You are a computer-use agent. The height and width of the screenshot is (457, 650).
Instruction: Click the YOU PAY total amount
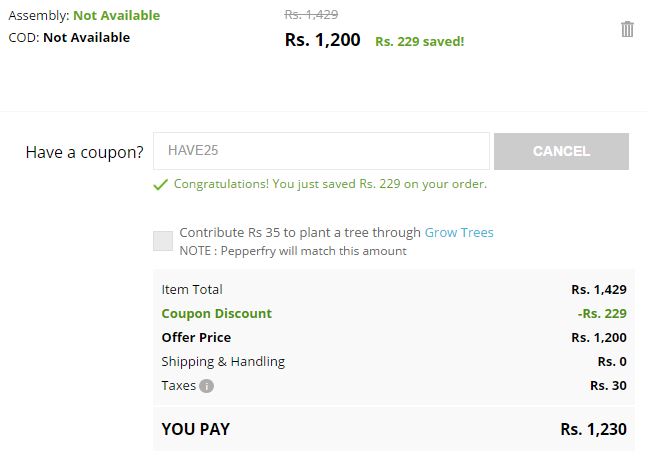(593, 429)
